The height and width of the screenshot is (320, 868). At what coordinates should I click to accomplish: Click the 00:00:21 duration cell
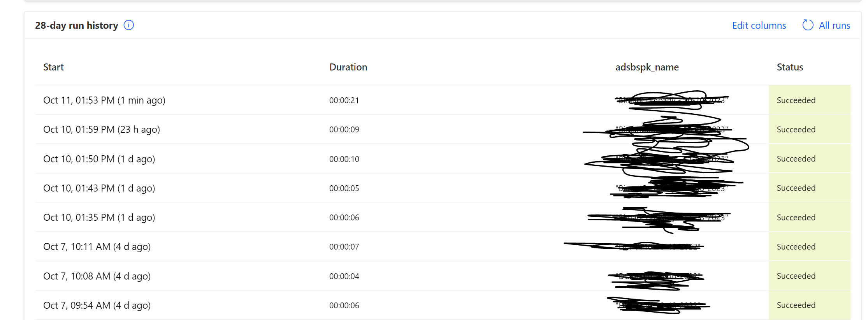(344, 100)
